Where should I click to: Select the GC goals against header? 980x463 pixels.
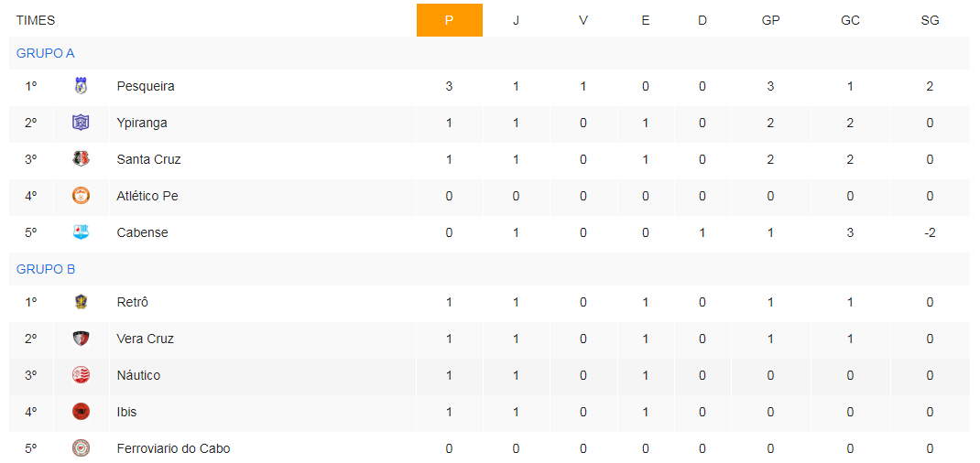[x=851, y=20]
